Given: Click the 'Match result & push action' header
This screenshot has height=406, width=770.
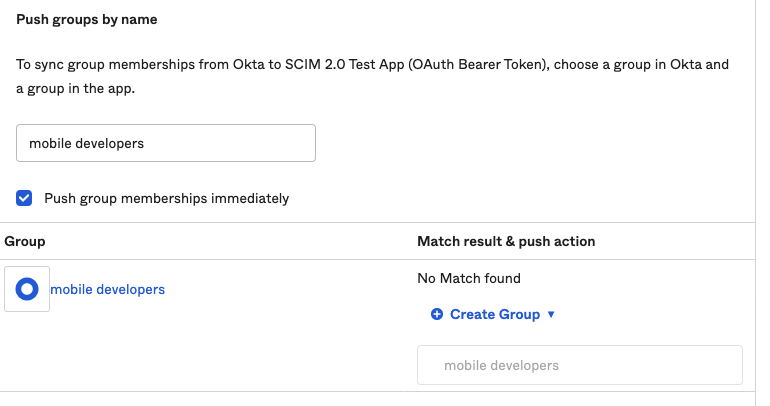Looking at the screenshot, I should pyautogui.click(x=505, y=241).
